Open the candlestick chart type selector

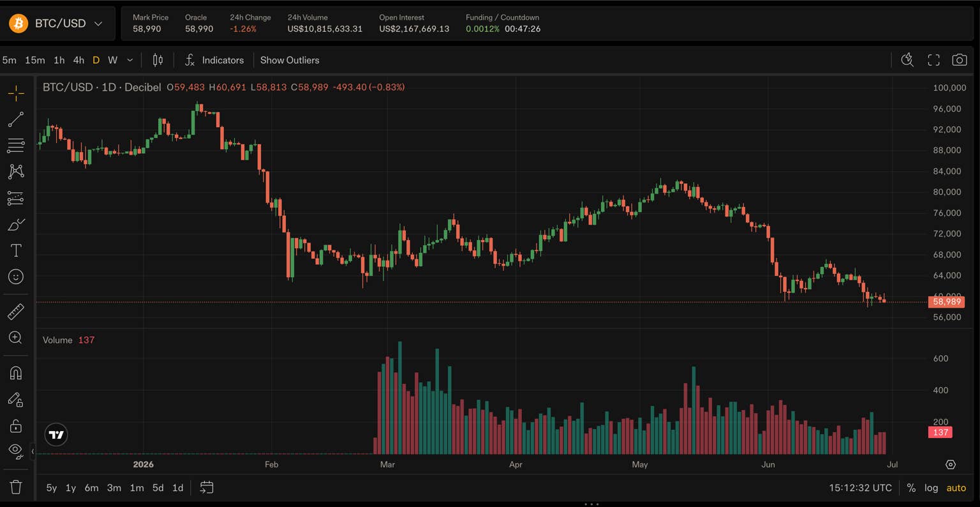(158, 60)
